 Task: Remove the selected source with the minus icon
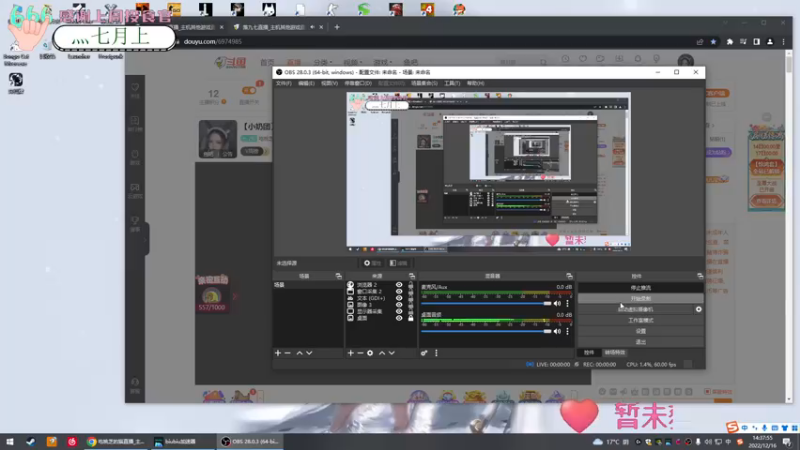click(360, 353)
